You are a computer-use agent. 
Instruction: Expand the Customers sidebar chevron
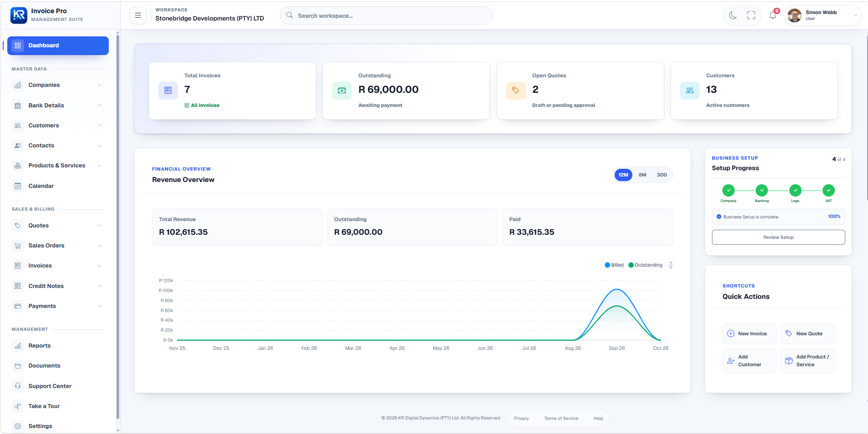pyautogui.click(x=99, y=126)
